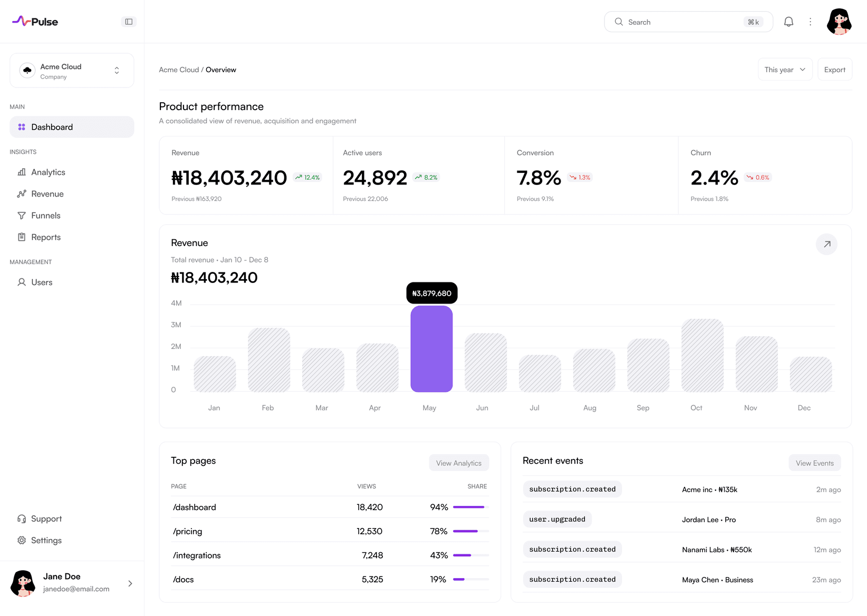Click the Settings gear icon

pyautogui.click(x=22, y=540)
